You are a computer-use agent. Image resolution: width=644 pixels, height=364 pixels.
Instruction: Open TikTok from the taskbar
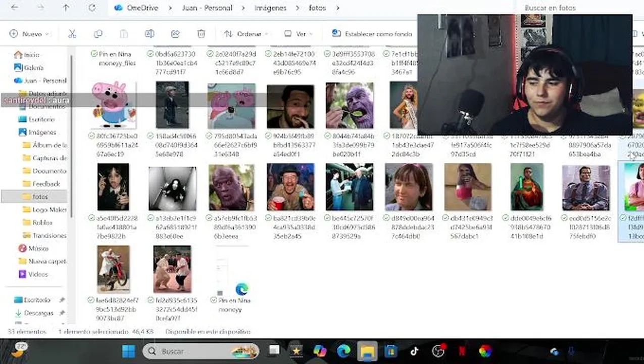[x=414, y=351]
